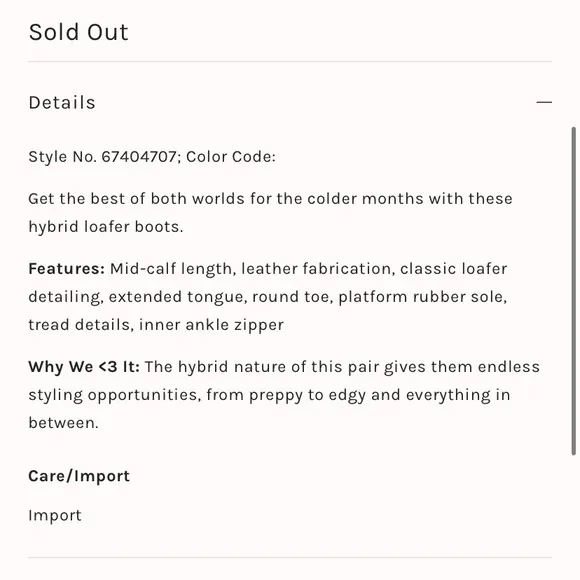Click the 'hybrid loafer boots.' line
Image resolution: width=580 pixels, height=580 pixels.
click(106, 227)
